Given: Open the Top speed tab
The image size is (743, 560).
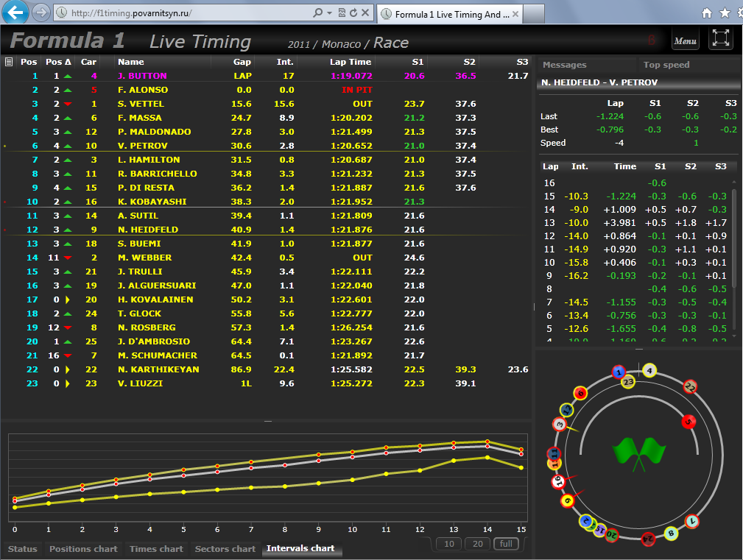Looking at the screenshot, I should pyautogui.click(x=666, y=65).
